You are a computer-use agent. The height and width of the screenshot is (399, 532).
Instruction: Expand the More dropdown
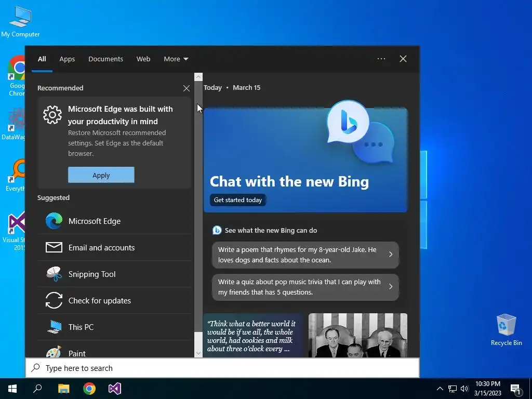(x=176, y=59)
